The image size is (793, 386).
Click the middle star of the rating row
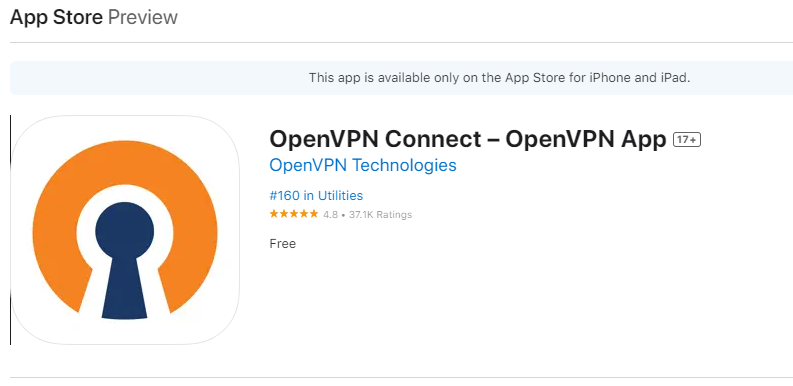click(294, 214)
